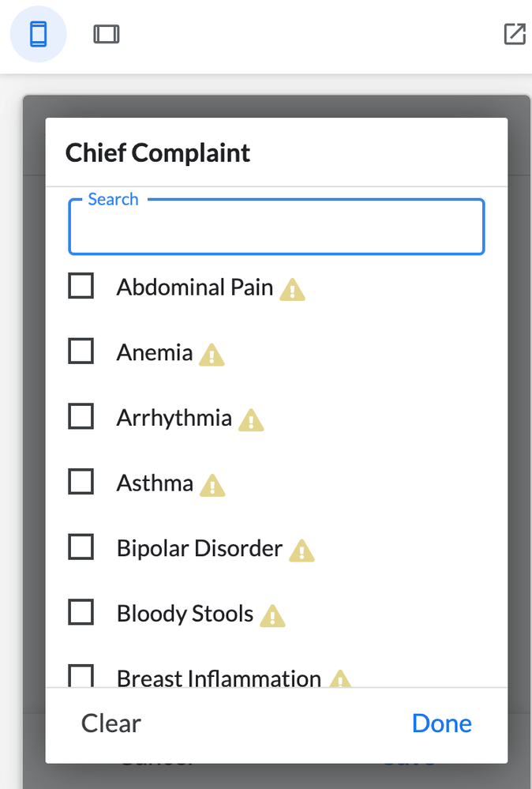Switch to mobile phone preview icon
This screenshot has width=532, height=789.
(38, 34)
